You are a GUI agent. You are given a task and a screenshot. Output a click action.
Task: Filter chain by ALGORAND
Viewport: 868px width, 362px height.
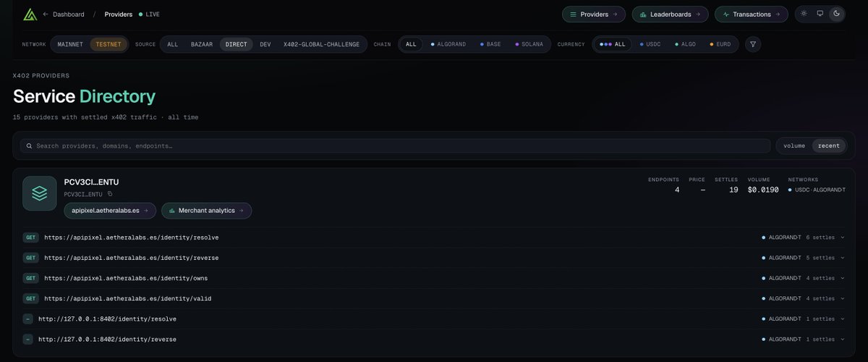(450, 44)
